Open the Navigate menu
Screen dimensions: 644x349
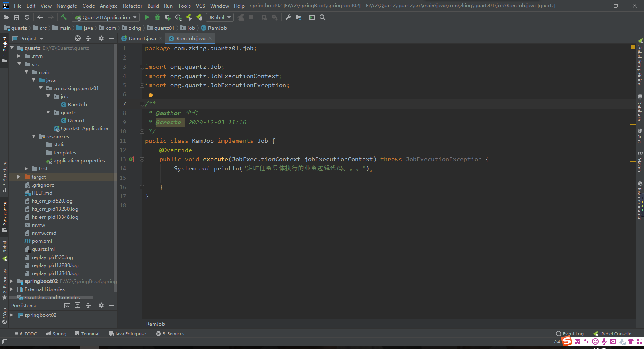tap(67, 6)
